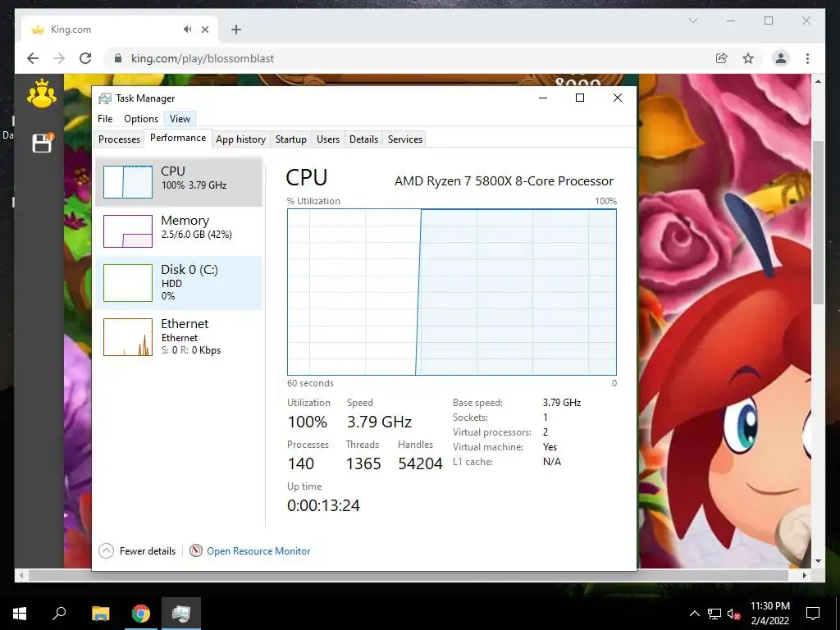
Task: Click the Ethernet mini graph thumbnail
Action: click(x=128, y=337)
